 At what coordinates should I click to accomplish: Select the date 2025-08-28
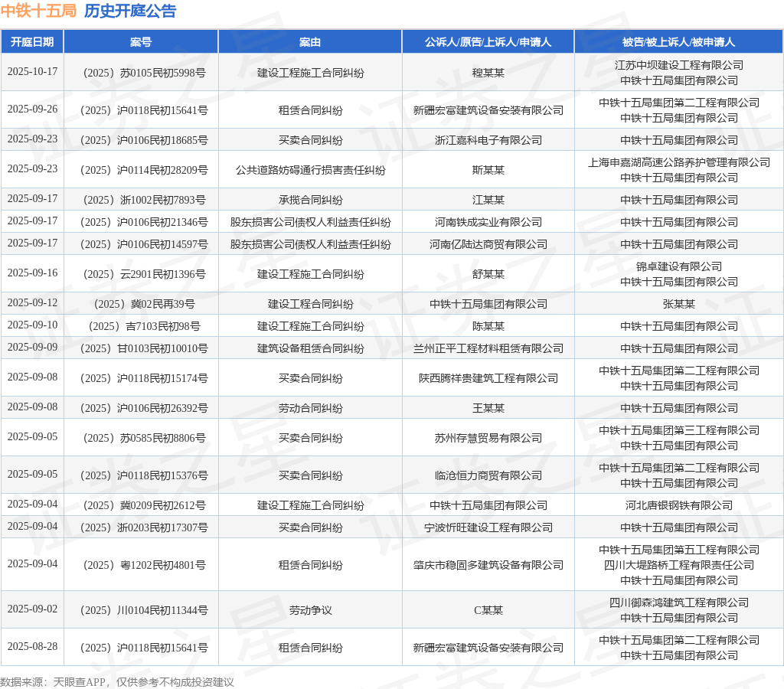click(x=32, y=646)
